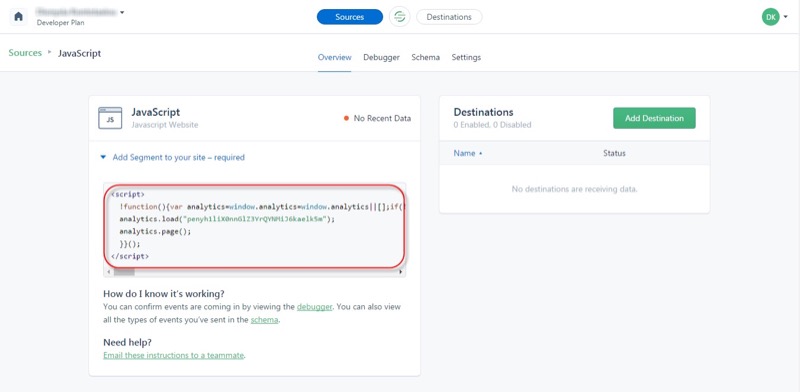Click the Segment logo between Sources and Destinations
The width and height of the screenshot is (800, 392).
coord(399,17)
